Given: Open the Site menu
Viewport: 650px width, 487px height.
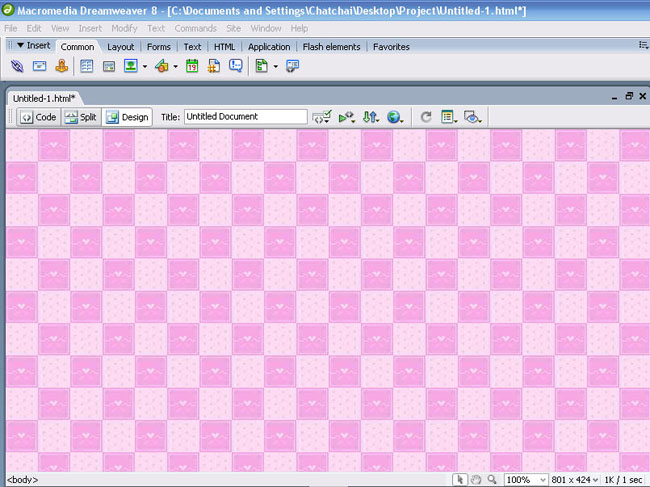Looking at the screenshot, I should (233, 28).
